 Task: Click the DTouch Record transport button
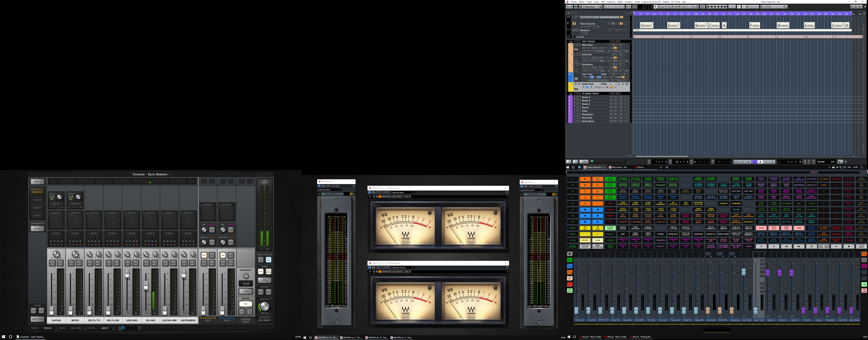click(x=849, y=246)
